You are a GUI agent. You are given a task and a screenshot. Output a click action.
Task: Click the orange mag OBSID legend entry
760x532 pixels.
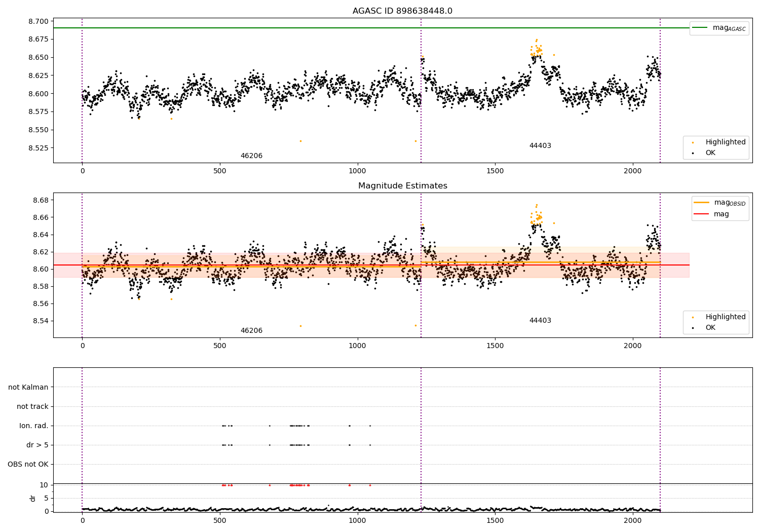click(719, 203)
